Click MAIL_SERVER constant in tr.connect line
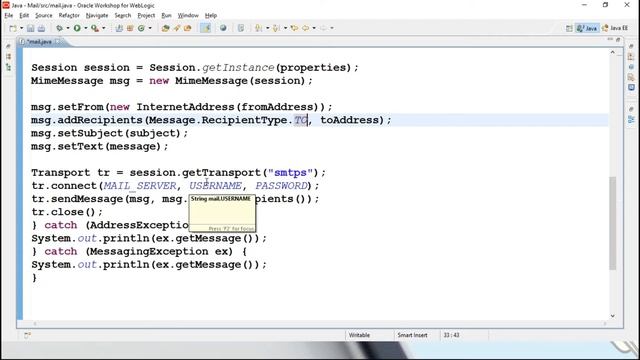 click(140, 186)
